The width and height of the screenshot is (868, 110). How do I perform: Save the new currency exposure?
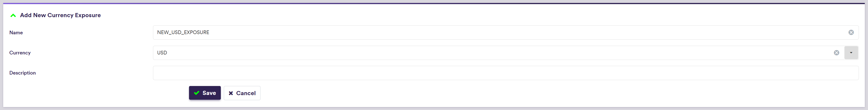tap(205, 93)
